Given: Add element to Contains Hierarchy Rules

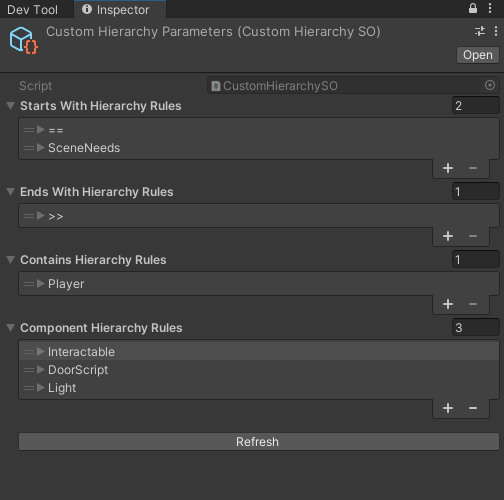Looking at the screenshot, I should (448, 304).
